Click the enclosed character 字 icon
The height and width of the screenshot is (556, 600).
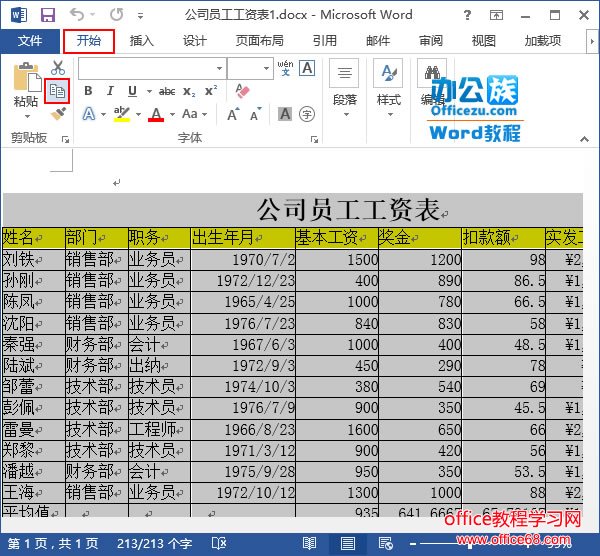307,114
